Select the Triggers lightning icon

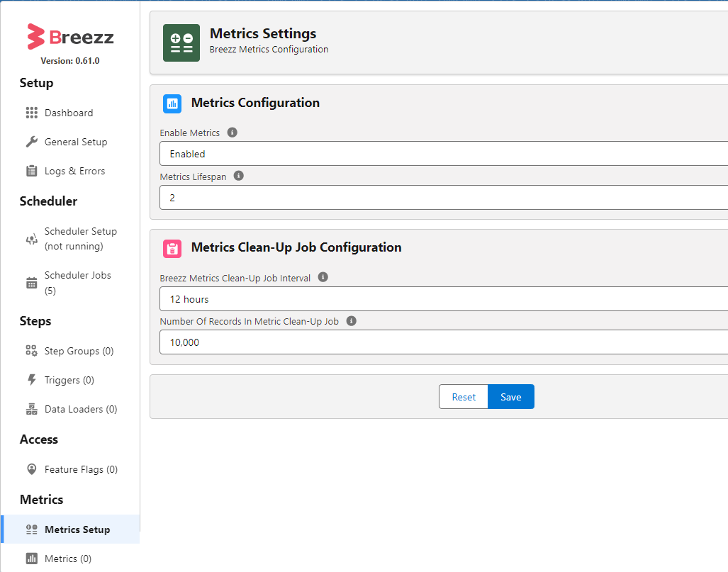(x=31, y=379)
